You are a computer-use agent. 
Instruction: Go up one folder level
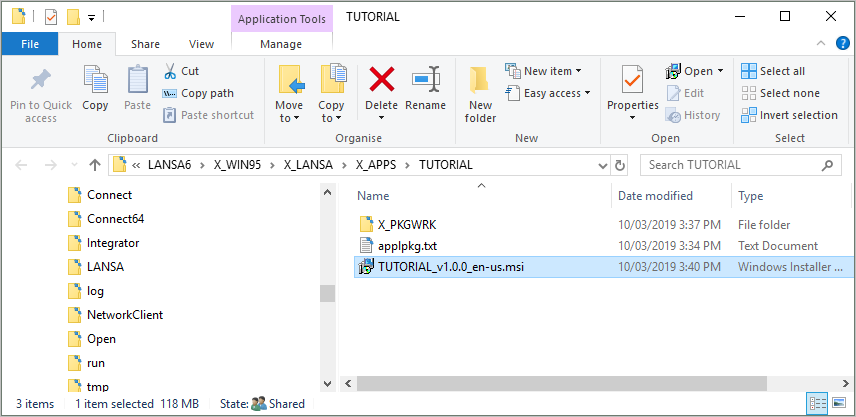click(95, 165)
